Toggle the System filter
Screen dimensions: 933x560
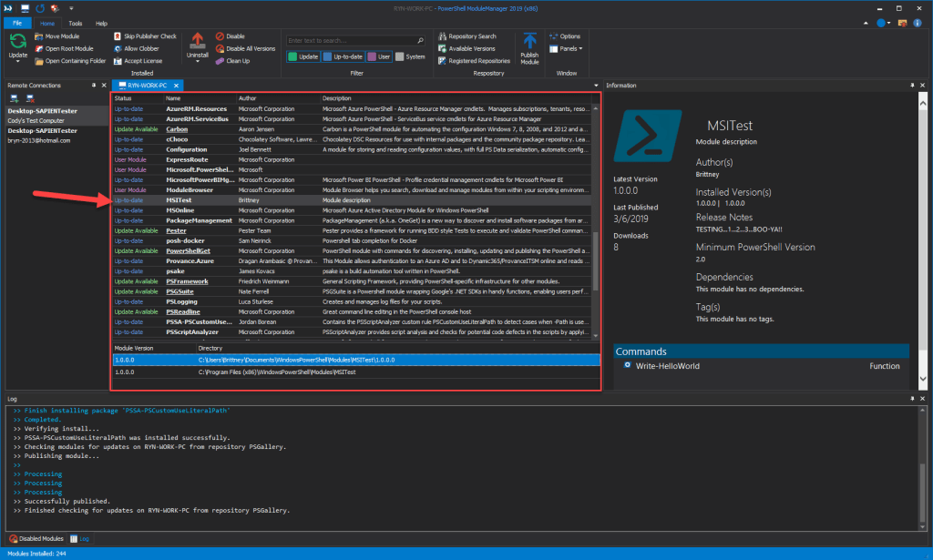(x=411, y=56)
